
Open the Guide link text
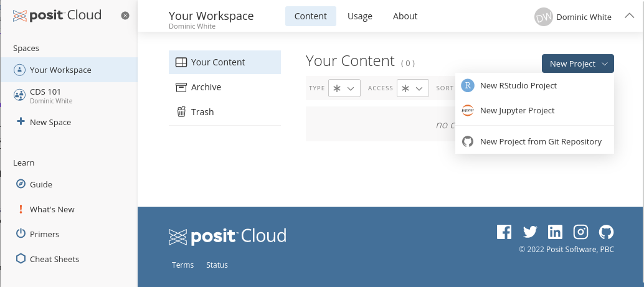41,184
